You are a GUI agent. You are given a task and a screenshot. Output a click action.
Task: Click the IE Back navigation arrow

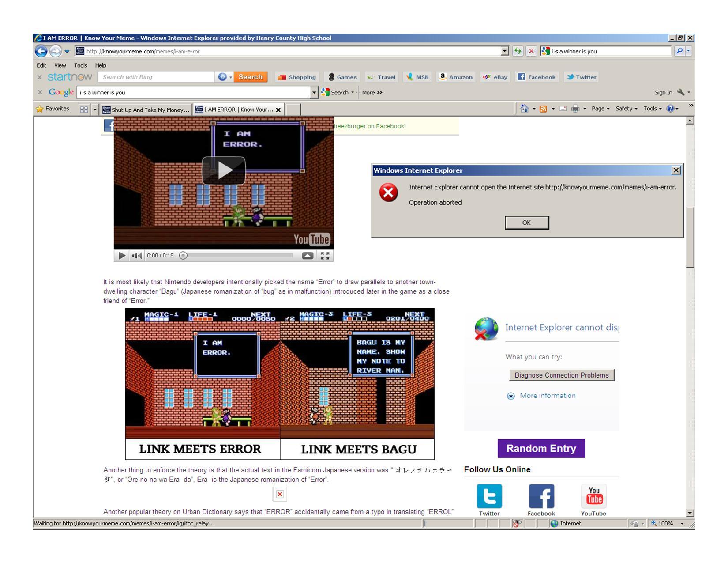(x=41, y=51)
